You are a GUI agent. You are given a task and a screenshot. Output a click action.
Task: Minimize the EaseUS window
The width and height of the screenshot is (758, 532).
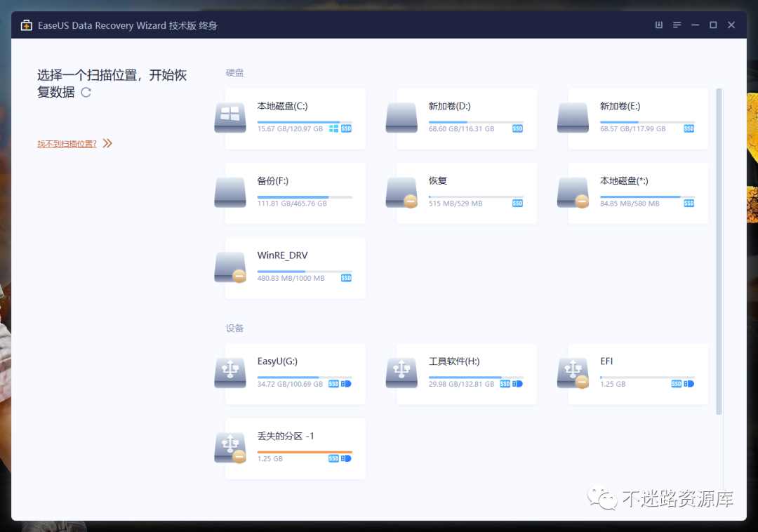[695, 25]
